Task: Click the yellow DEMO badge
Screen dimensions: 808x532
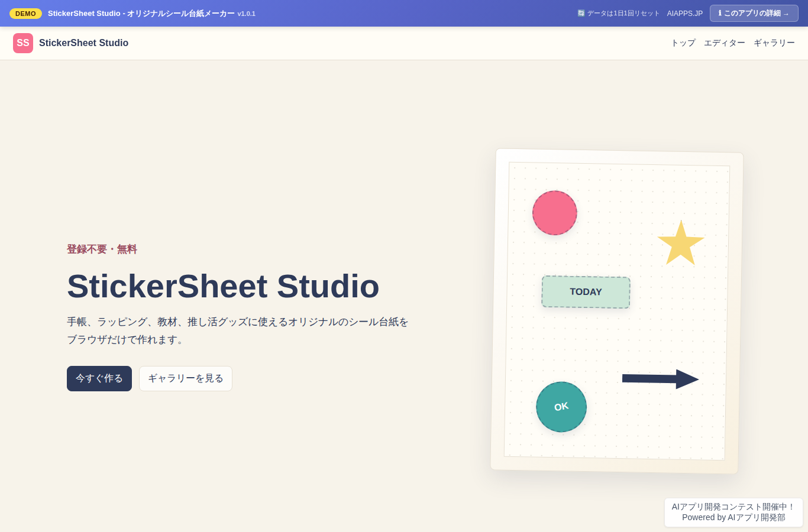Action: pos(25,14)
